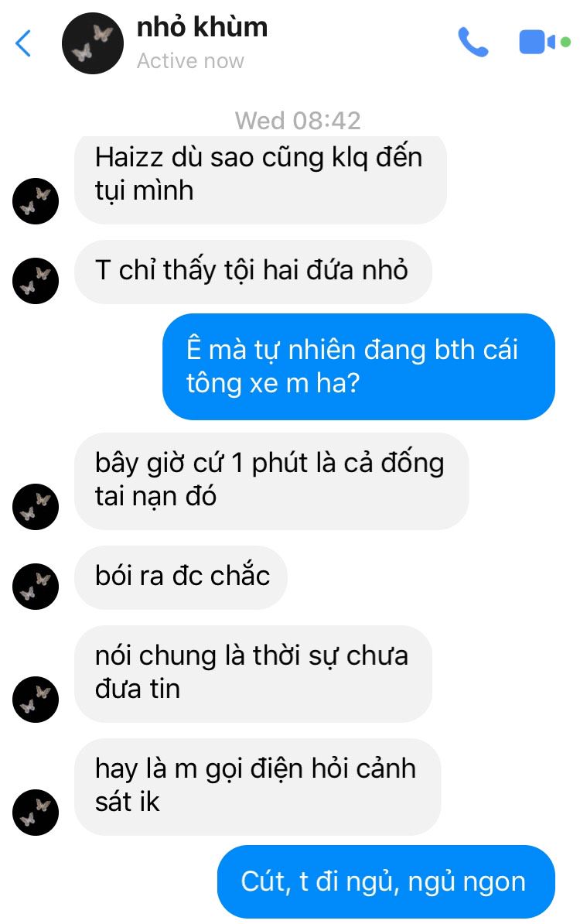Select blue message 'Ê mà tự nhiên đang bth'
Viewport: 580px width, 924px height.
click(x=359, y=367)
